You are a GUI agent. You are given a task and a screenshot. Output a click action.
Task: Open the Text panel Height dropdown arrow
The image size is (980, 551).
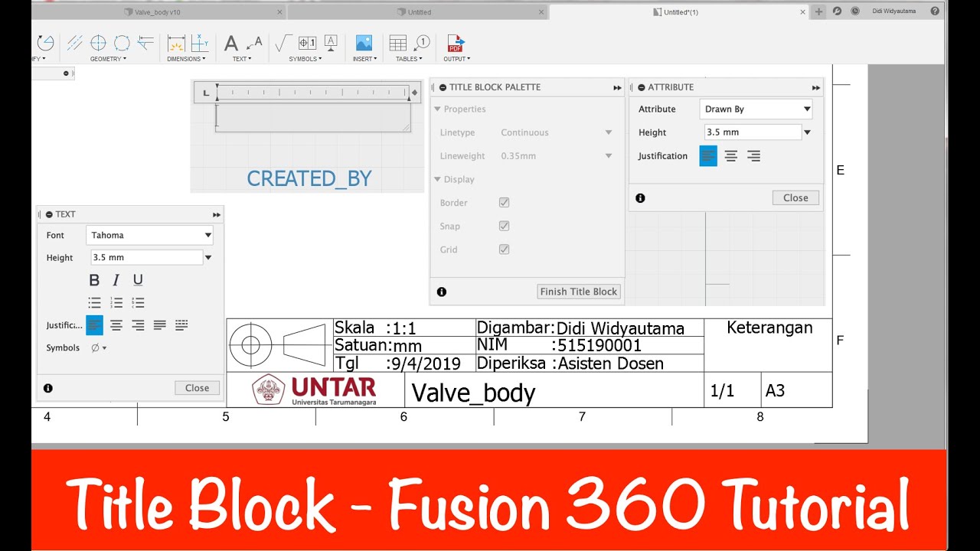(x=208, y=258)
